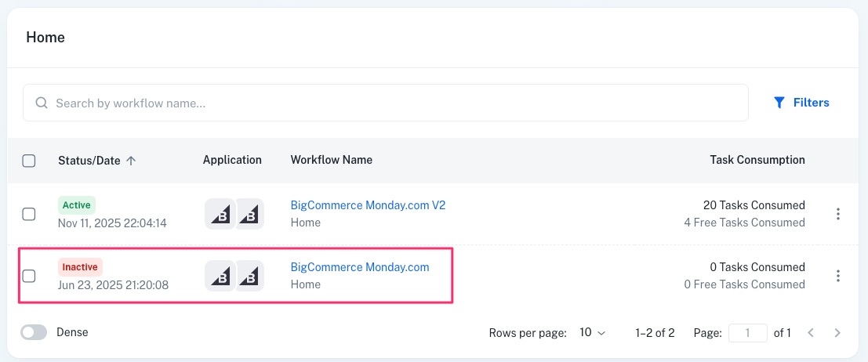Expand the Rows per page dropdown
The height and width of the screenshot is (362, 868).
tap(593, 332)
